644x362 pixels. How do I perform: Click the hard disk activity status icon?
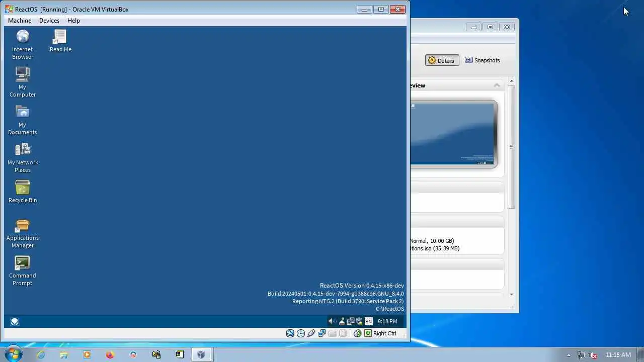(290, 333)
